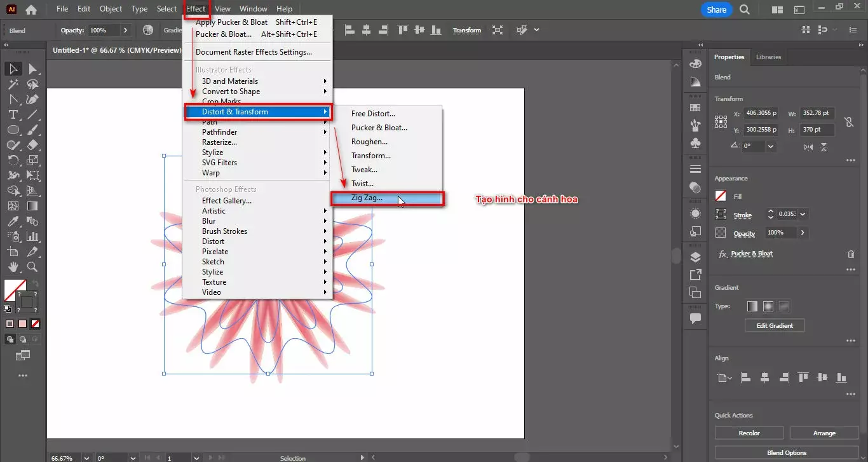Expand the Opacity options arrow in Properties
Image resolution: width=868 pixels, height=462 pixels.
tap(803, 233)
